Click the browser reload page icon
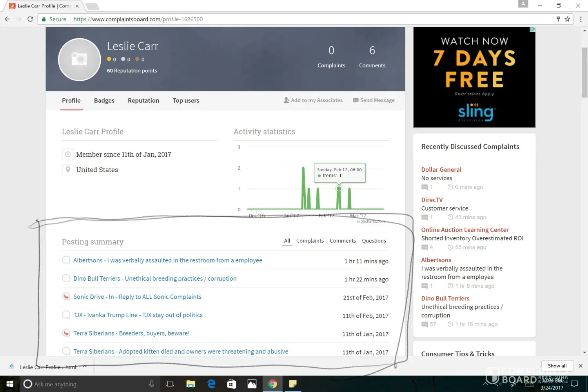Screen dimensions: 588x392 [30, 19]
